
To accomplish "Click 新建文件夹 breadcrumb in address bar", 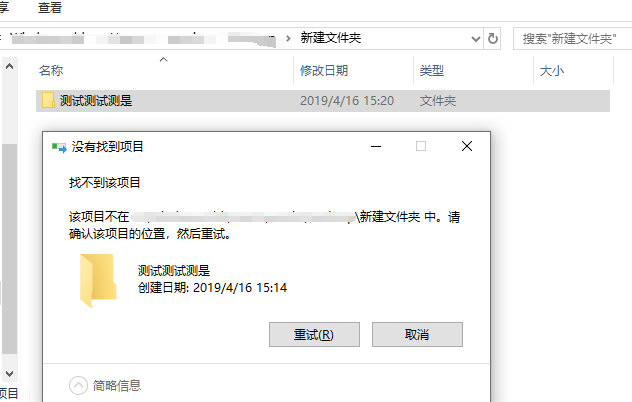I will coord(331,38).
